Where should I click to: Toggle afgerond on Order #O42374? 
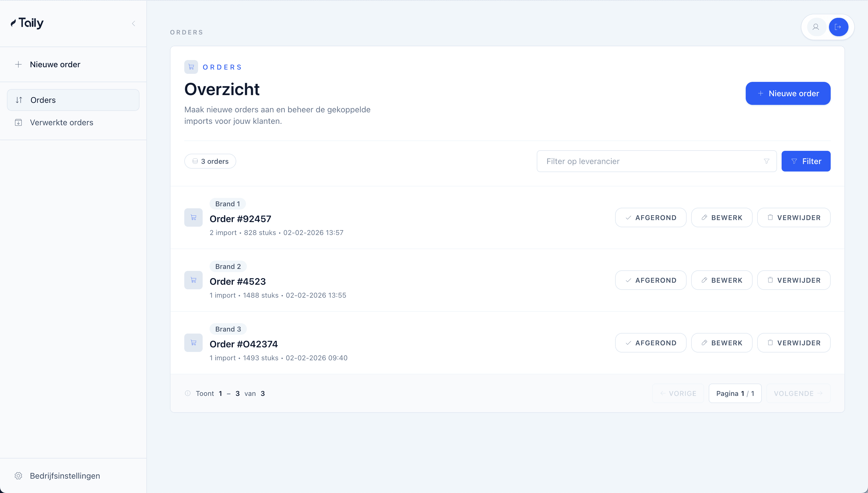coord(650,343)
